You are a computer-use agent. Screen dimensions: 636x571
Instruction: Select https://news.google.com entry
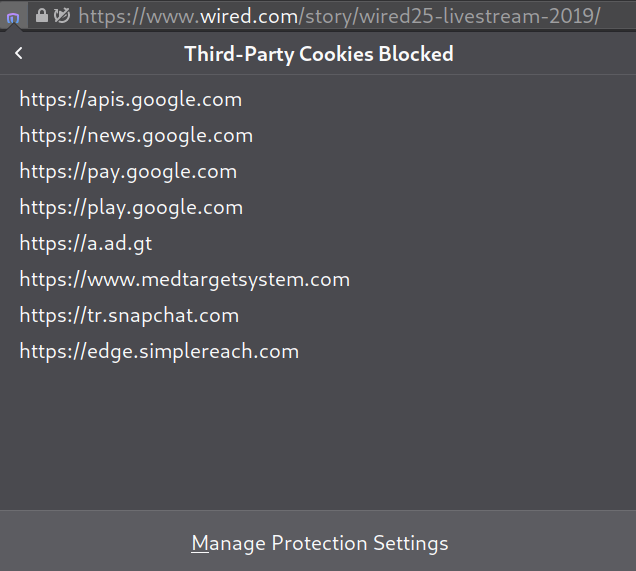pos(136,135)
